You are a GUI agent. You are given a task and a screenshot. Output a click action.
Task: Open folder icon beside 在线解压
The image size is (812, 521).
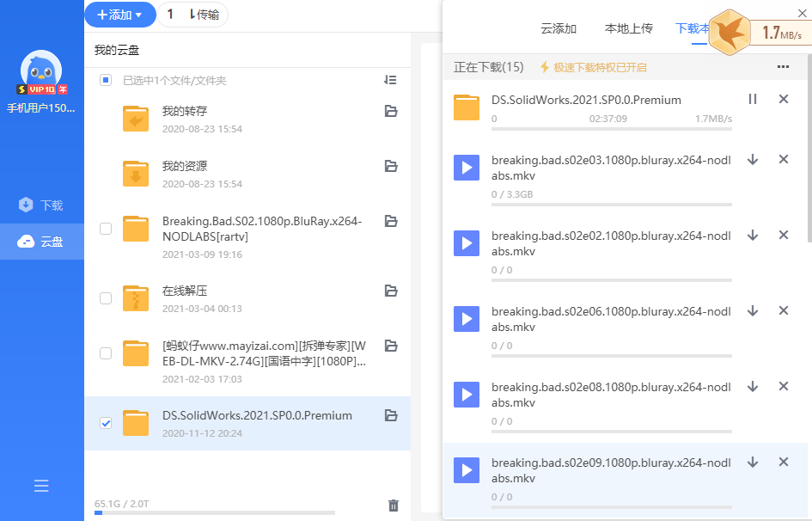[391, 291]
